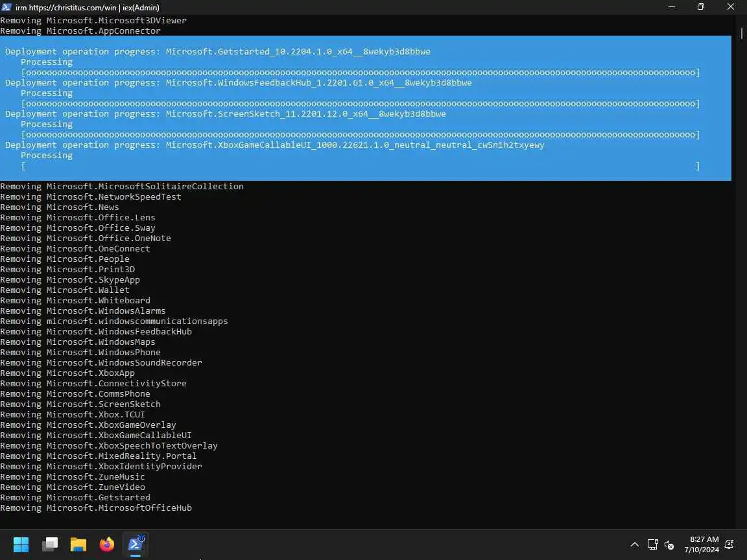
Task: Click deployment line for WindowsFeedbackHub_1.2201.61.0
Action: click(239, 83)
